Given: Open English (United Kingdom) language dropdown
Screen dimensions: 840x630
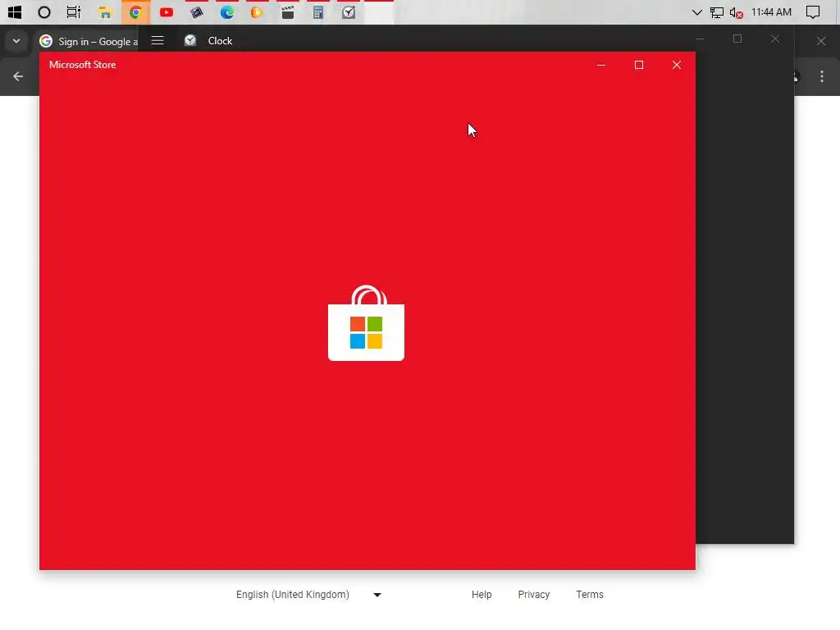Looking at the screenshot, I should (x=308, y=595).
